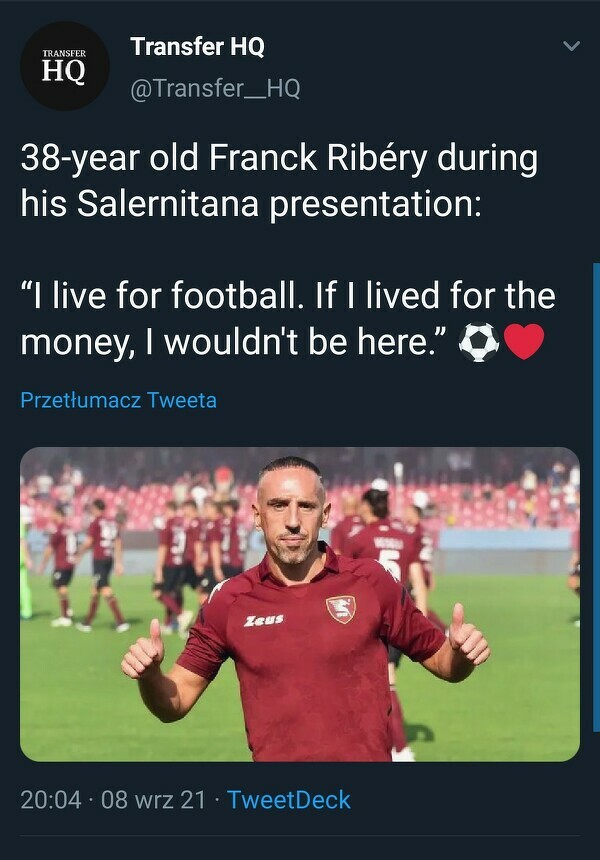Open the Transfer HQ display name
The width and height of the screenshot is (600, 860).
[197, 46]
